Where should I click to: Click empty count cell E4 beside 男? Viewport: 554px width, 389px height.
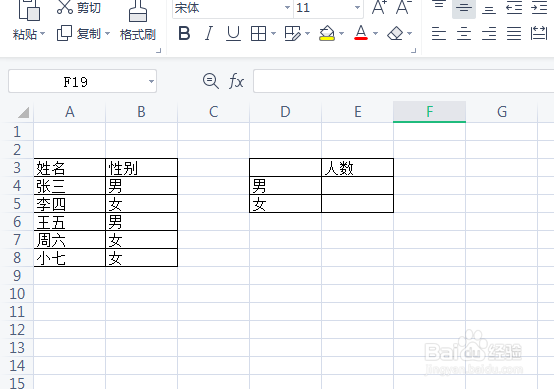click(357, 185)
